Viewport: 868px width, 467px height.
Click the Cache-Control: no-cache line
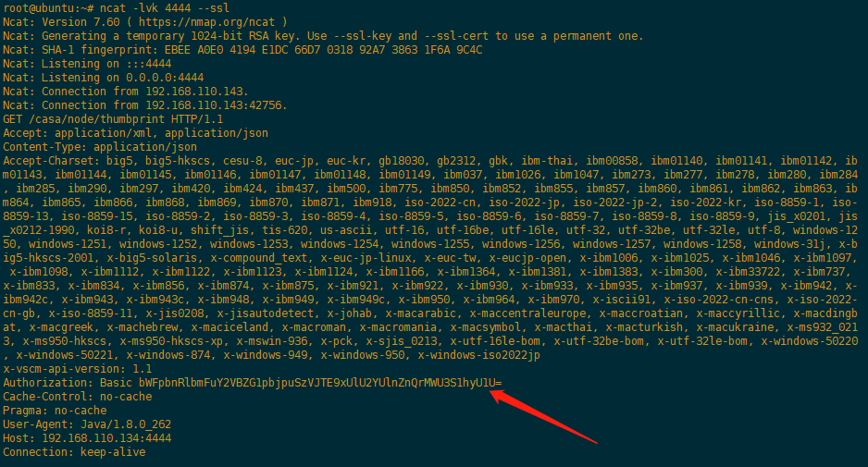tap(78, 397)
